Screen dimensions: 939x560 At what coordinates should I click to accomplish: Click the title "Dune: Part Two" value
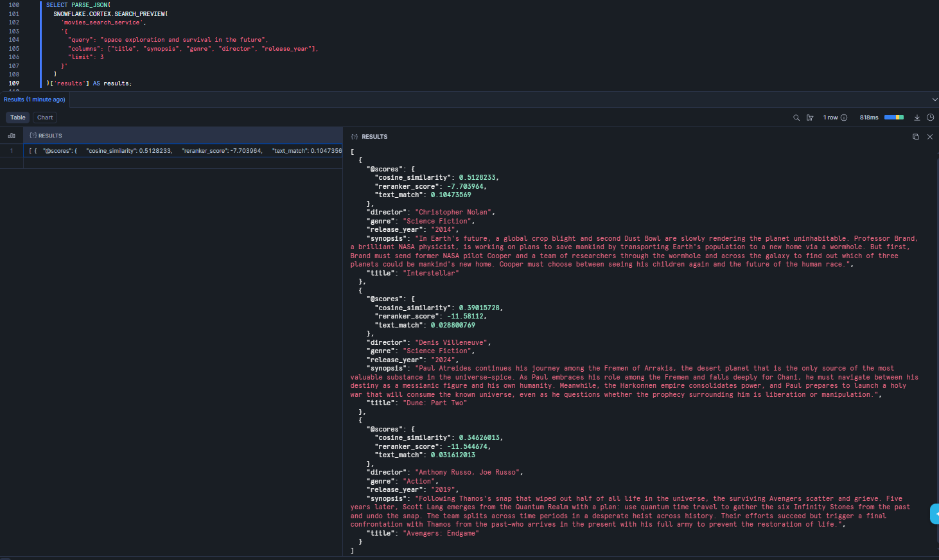tap(435, 403)
